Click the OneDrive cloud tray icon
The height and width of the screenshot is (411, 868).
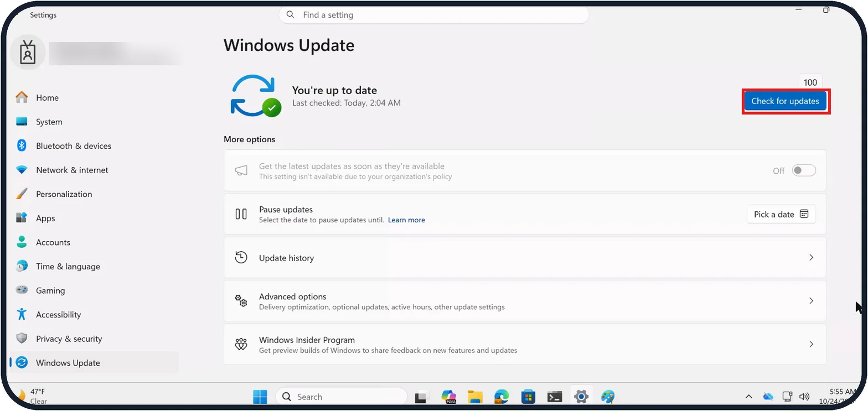click(x=768, y=397)
